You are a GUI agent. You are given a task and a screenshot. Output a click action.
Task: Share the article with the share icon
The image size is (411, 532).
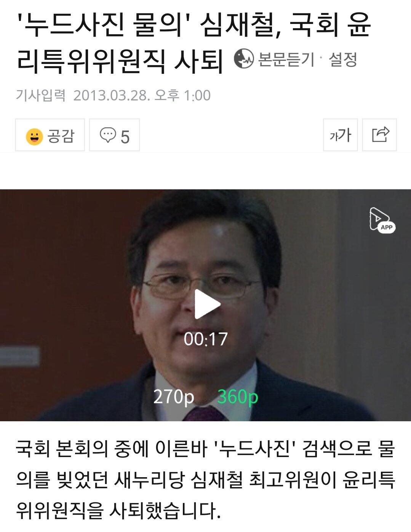pos(379,135)
